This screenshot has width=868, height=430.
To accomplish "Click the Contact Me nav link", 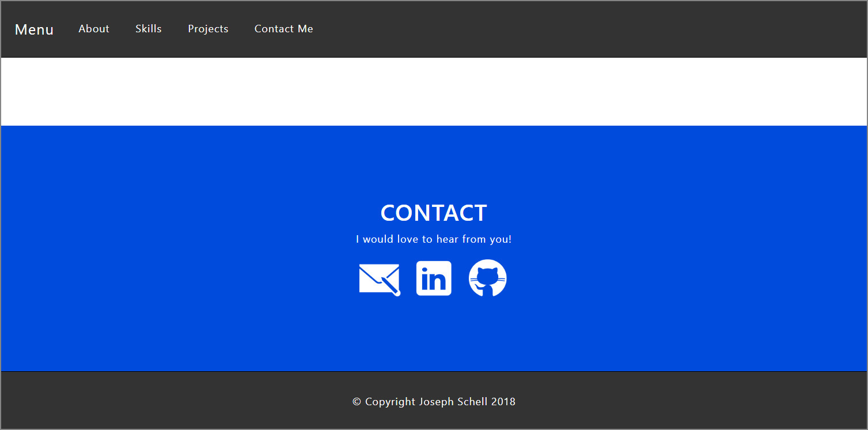I will tap(283, 28).
